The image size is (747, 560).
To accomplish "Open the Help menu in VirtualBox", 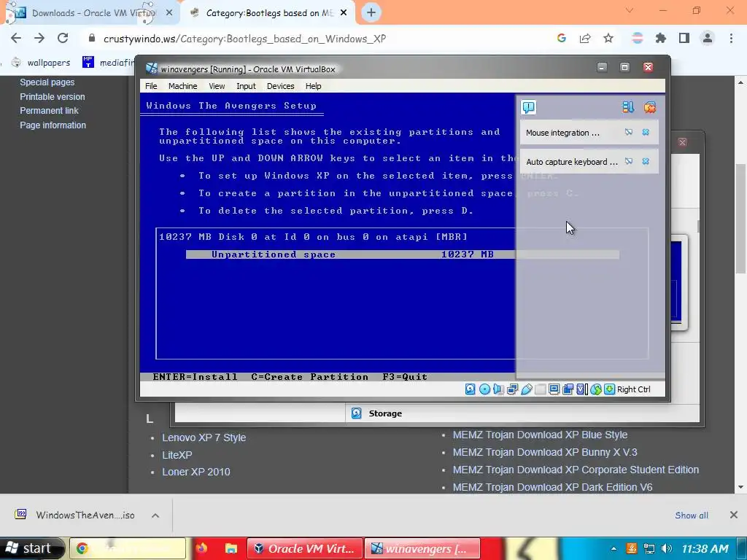I will pos(313,86).
